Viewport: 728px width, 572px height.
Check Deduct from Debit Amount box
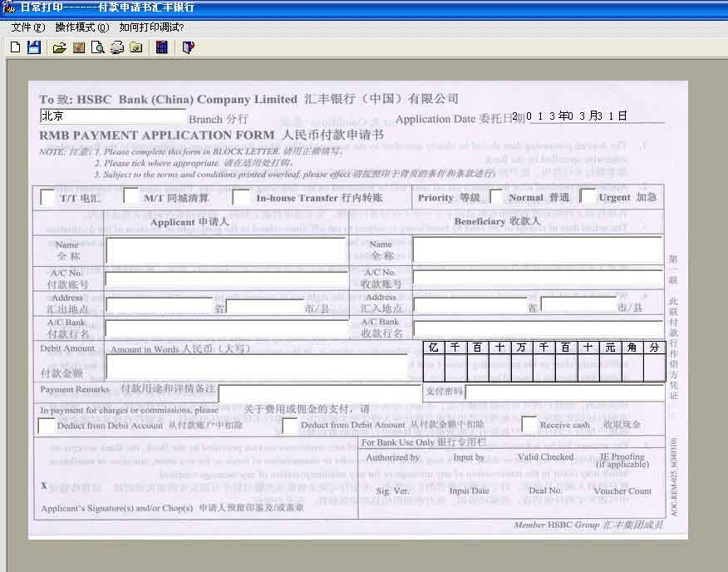289,426
